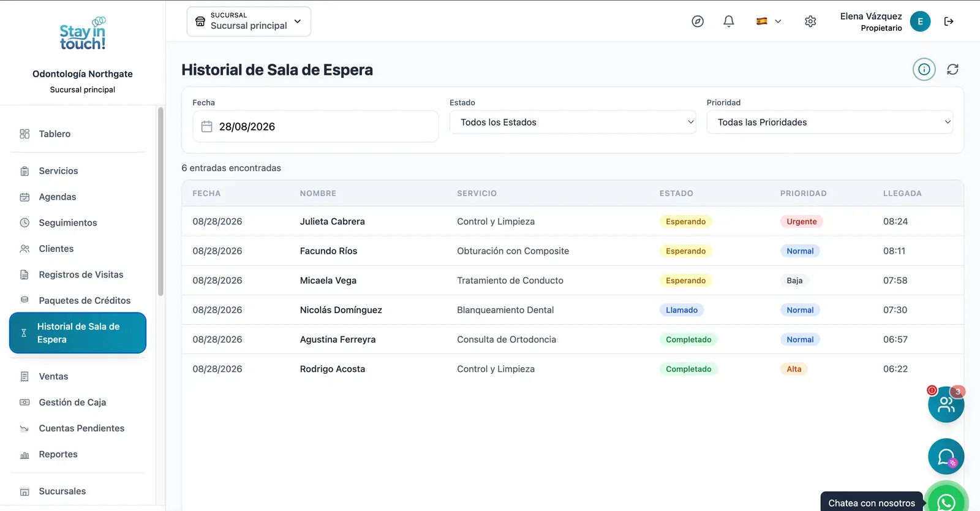The image size is (980, 511).
Task: Click the info circle icon
Action: [x=924, y=69]
